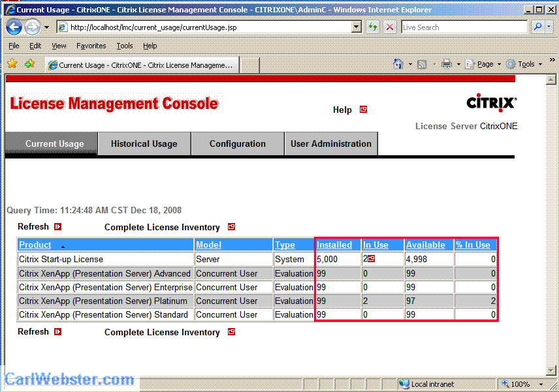Sort table by Product column

[x=35, y=245]
